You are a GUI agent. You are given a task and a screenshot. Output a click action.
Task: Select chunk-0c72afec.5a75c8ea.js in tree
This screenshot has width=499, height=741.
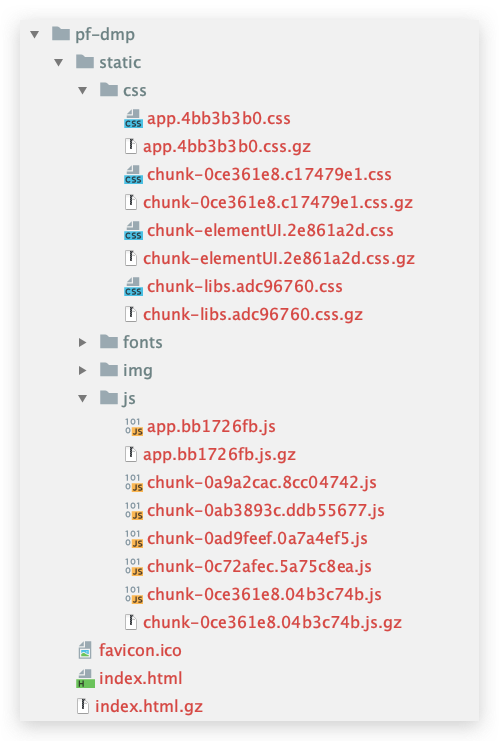[259, 567]
